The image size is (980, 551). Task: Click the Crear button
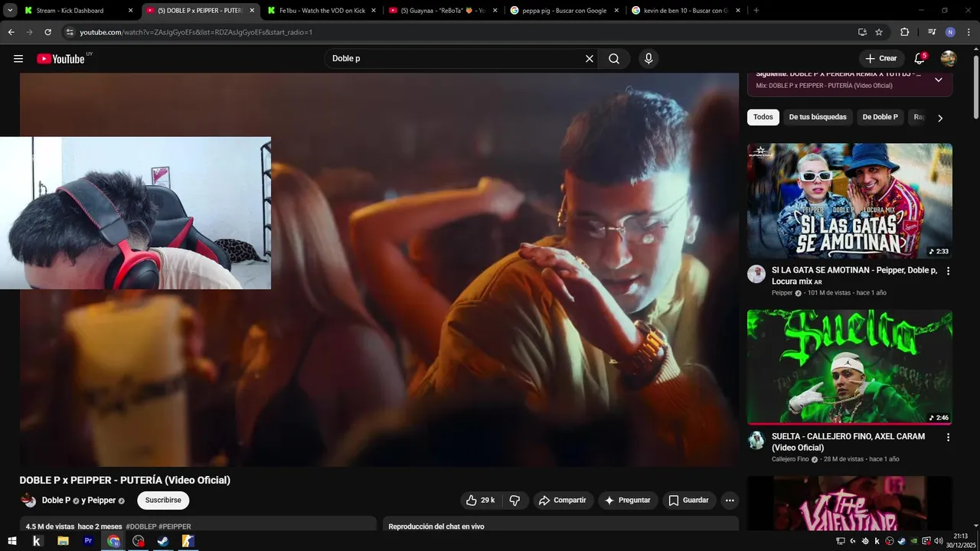tap(880, 59)
